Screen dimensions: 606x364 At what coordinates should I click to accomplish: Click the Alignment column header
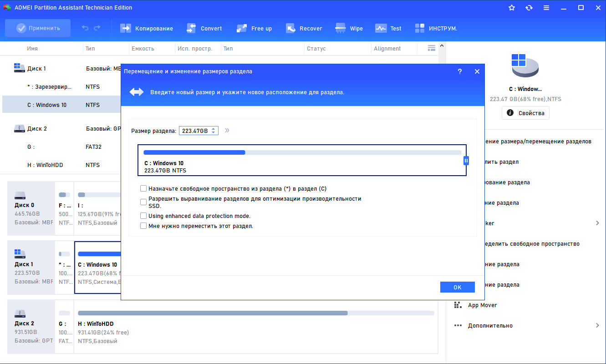coord(387,49)
